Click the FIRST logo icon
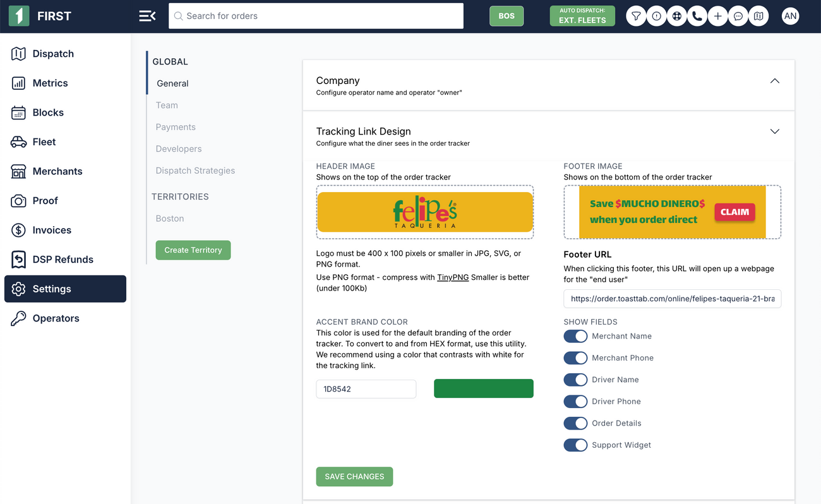Image resolution: width=821 pixels, height=504 pixels. pyautogui.click(x=19, y=16)
